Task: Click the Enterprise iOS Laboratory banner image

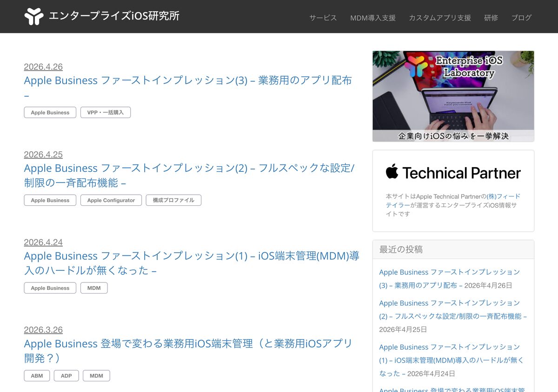Action: pos(453,96)
